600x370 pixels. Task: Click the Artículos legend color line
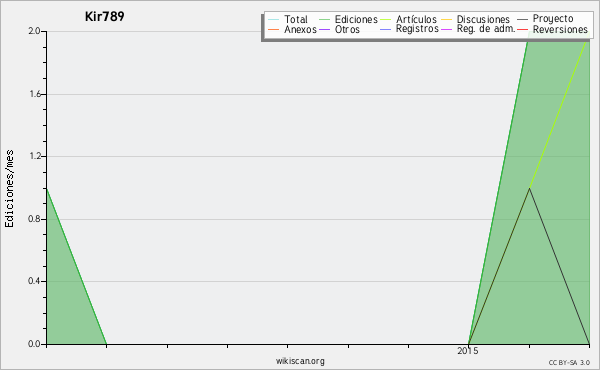click(385, 20)
